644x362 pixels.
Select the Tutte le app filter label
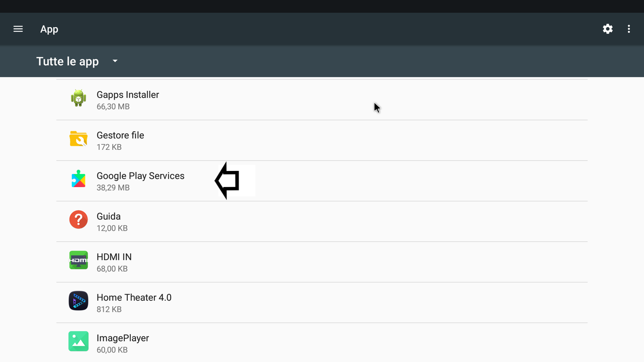tap(67, 61)
